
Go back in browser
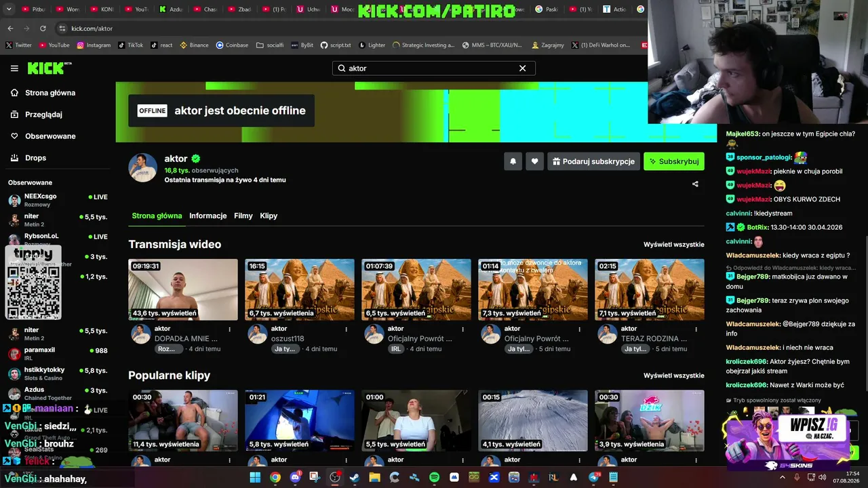[x=10, y=28]
